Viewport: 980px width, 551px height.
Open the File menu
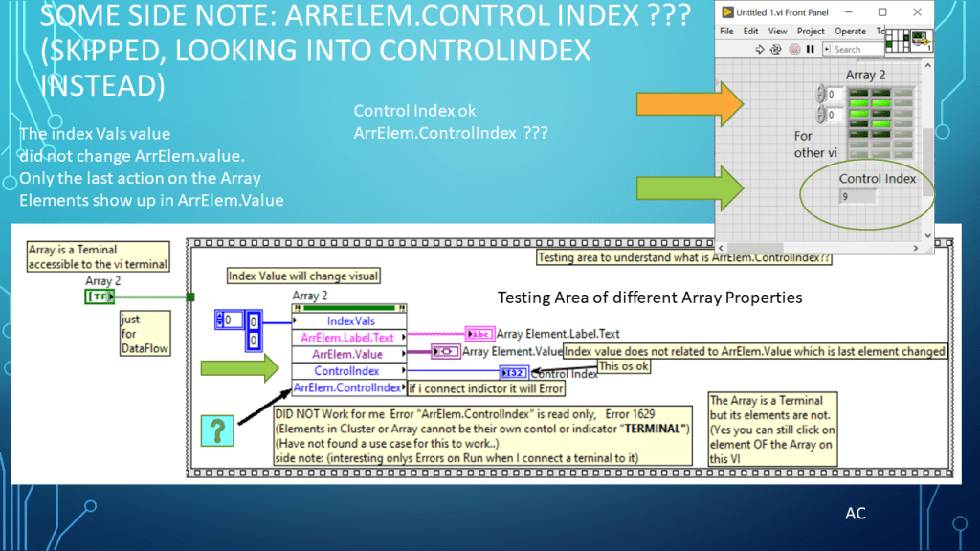click(x=726, y=31)
